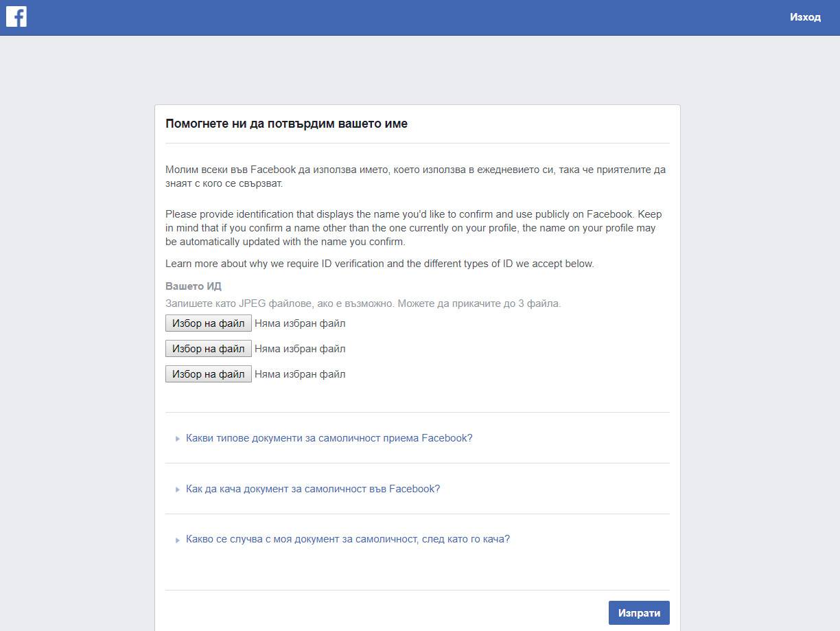
Task: Expand triangle beside Какво се случва
Action: (177, 540)
